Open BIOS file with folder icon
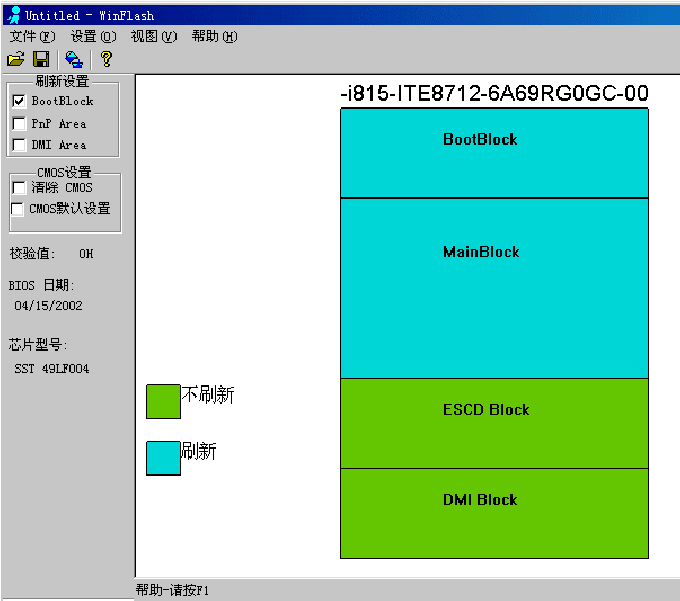Screen dimensions: 680x601 pos(16,59)
